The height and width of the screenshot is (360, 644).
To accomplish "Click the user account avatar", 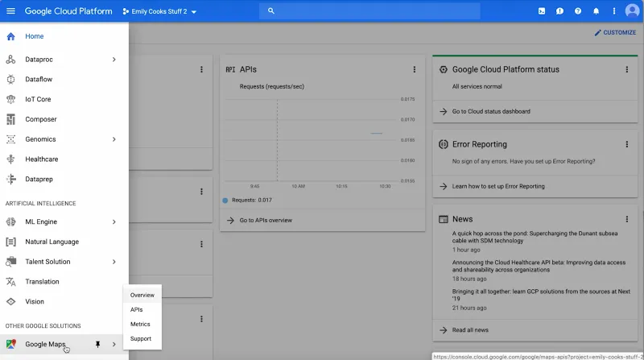I will pos(631,11).
